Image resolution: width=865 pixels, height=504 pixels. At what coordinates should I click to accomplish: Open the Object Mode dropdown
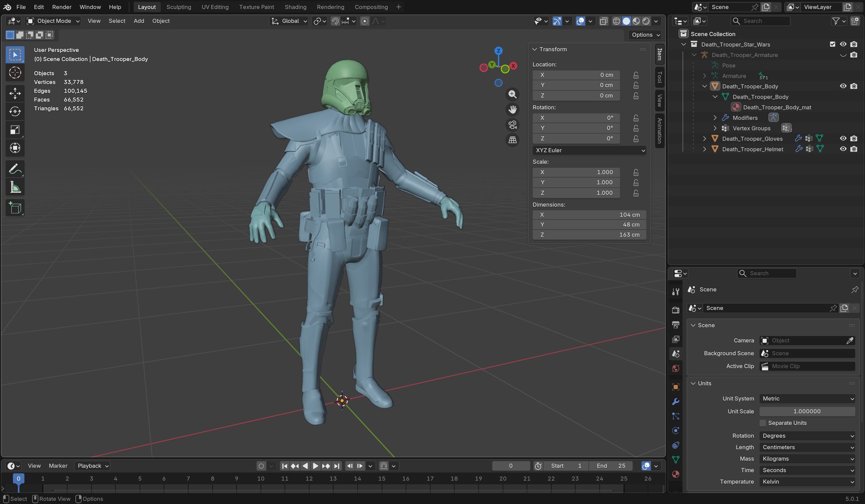click(53, 21)
